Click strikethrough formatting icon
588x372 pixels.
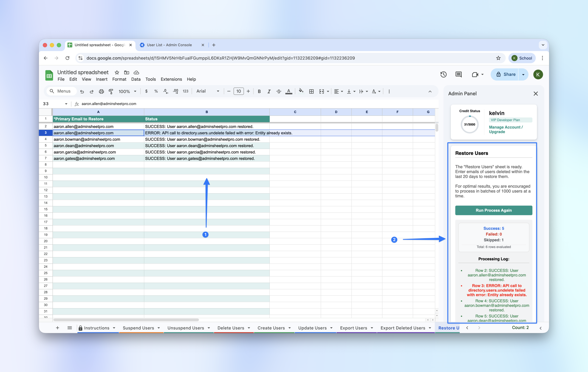pyautogui.click(x=279, y=91)
